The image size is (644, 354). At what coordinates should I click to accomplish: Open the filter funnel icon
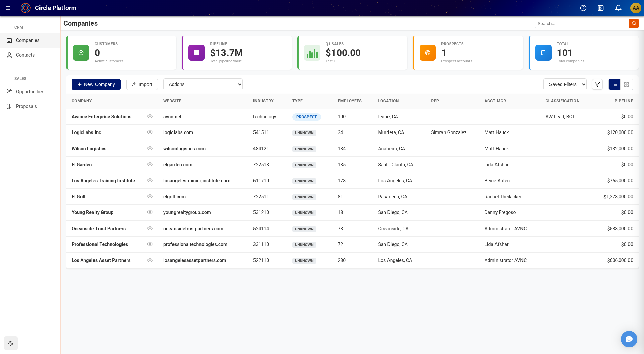[597, 84]
